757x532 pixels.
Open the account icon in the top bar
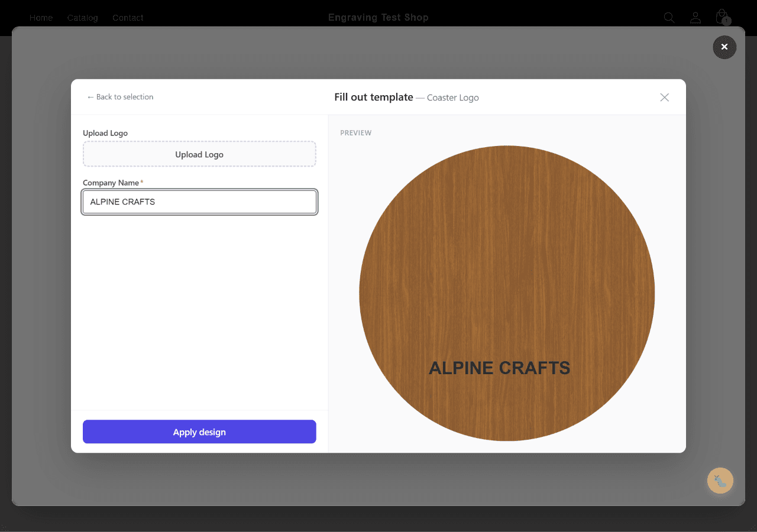695,17
